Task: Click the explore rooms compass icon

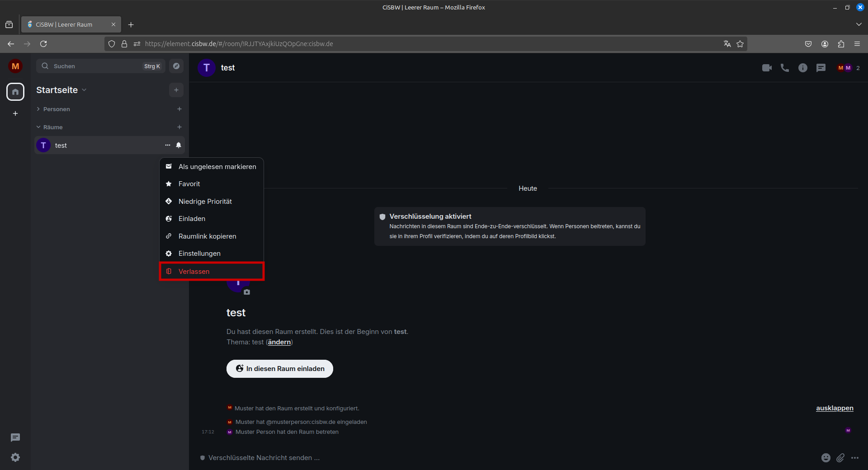Action: [x=176, y=66]
